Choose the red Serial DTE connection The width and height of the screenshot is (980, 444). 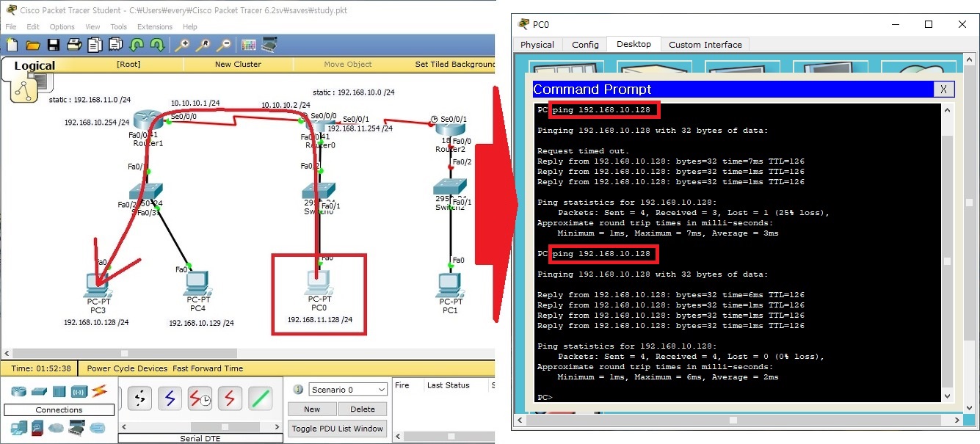tap(230, 398)
